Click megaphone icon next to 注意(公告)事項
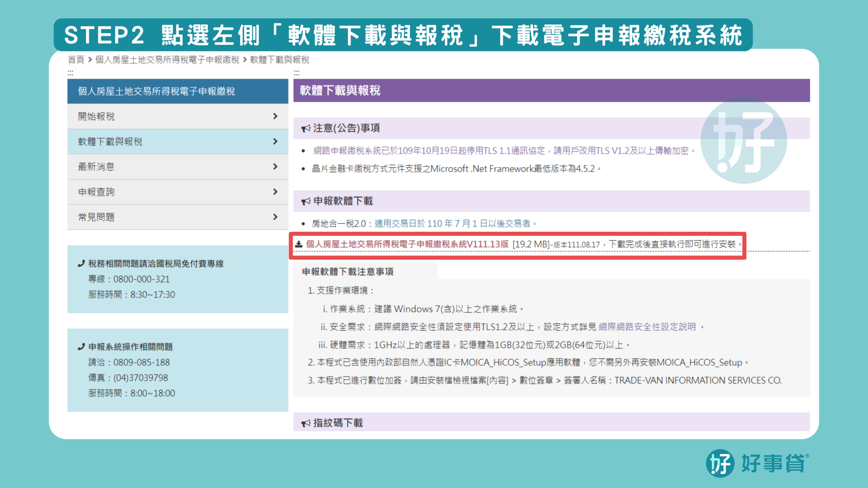 pyautogui.click(x=306, y=128)
